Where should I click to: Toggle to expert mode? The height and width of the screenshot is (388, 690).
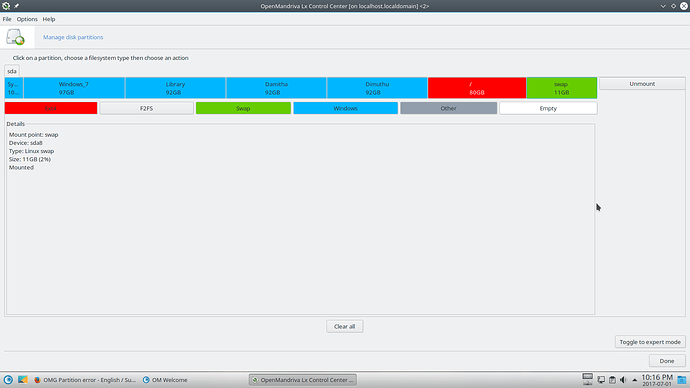tap(650, 342)
